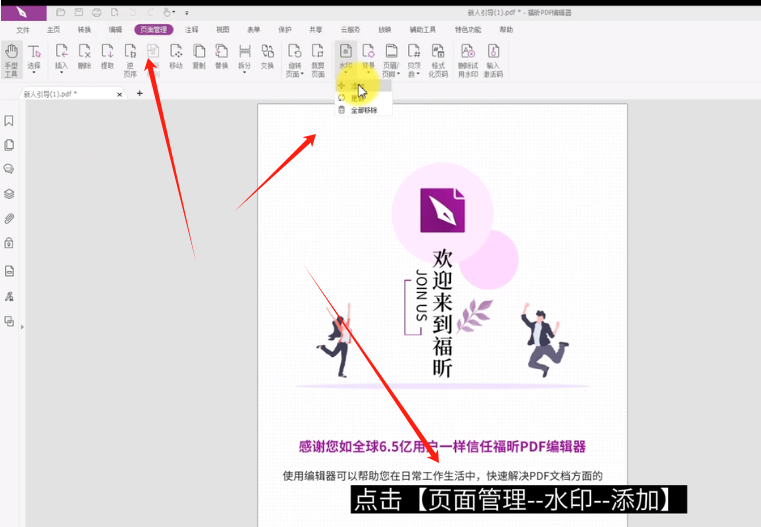The width and height of the screenshot is (761, 527).
Task: Open the File (文件) menu
Action: pyautogui.click(x=23, y=30)
